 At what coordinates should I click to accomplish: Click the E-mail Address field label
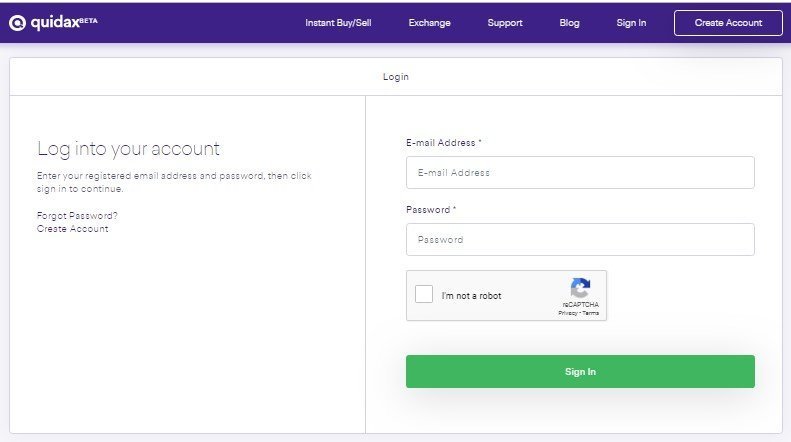(443, 143)
